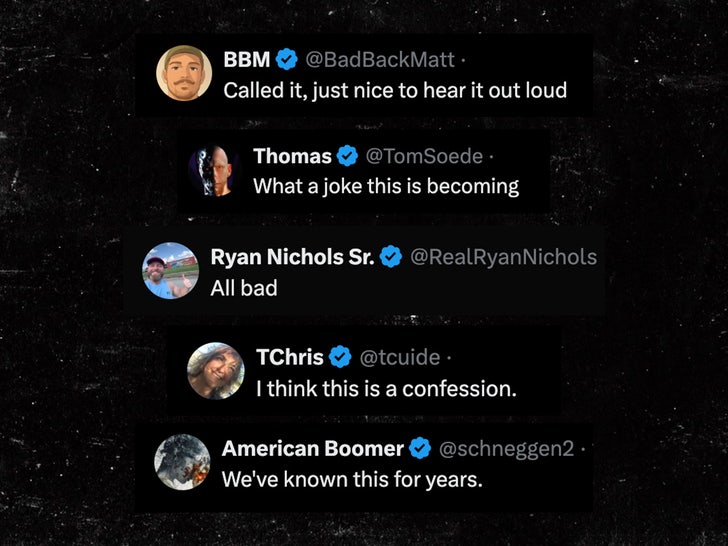Click the tweet text "All bad"
Screen dimensions: 728x546
pos(244,288)
